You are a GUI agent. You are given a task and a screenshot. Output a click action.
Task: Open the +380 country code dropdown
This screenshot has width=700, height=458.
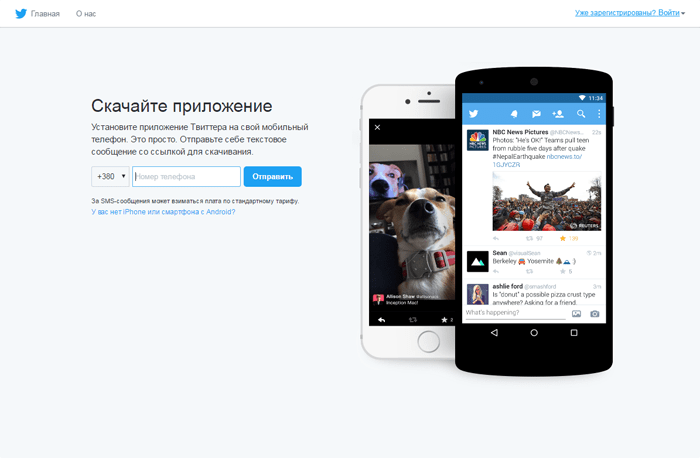110,176
